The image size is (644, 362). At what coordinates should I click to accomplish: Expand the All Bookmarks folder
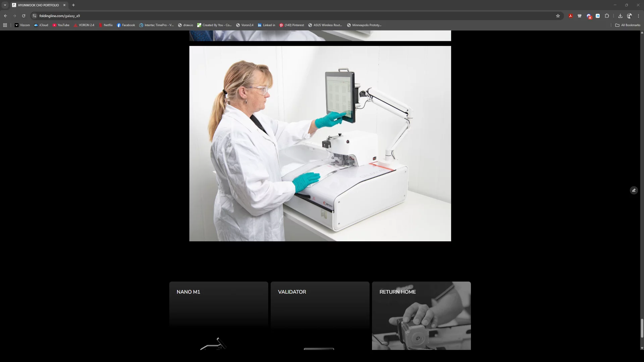[x=628, y=25]
